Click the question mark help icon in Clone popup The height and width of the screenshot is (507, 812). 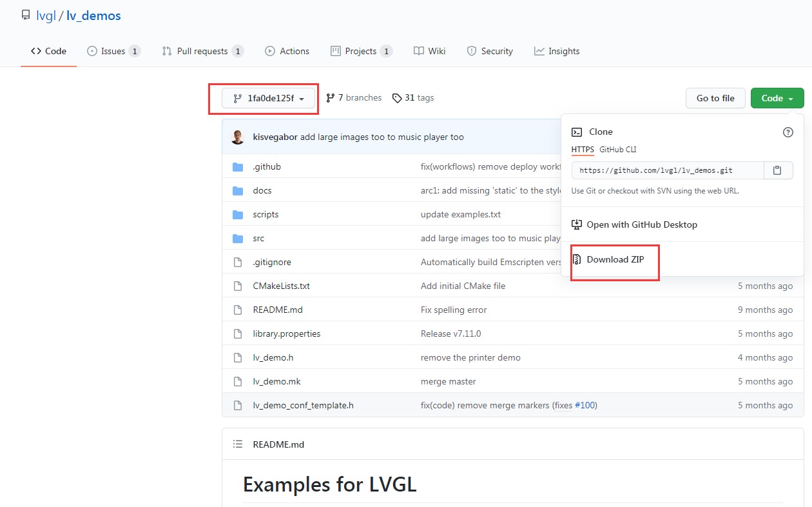[x=788, y=132]
